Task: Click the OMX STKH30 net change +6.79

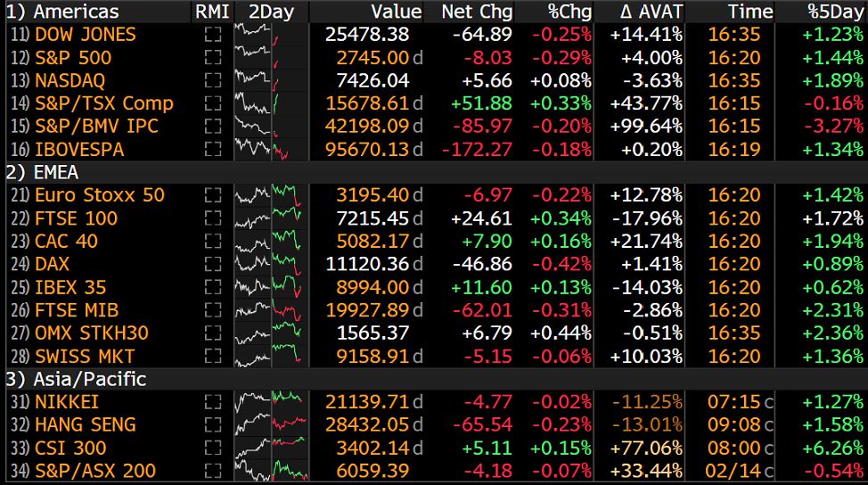Action: coord(487,333)
